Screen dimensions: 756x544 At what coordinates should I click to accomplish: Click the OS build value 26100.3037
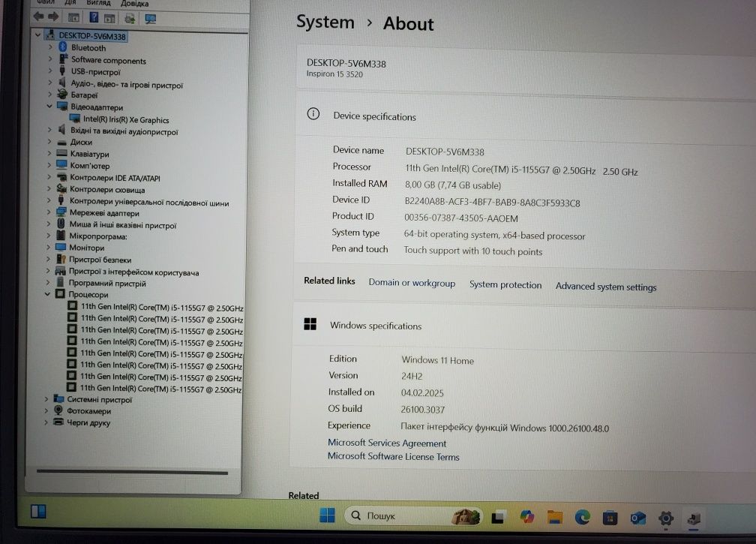[423, 410]
